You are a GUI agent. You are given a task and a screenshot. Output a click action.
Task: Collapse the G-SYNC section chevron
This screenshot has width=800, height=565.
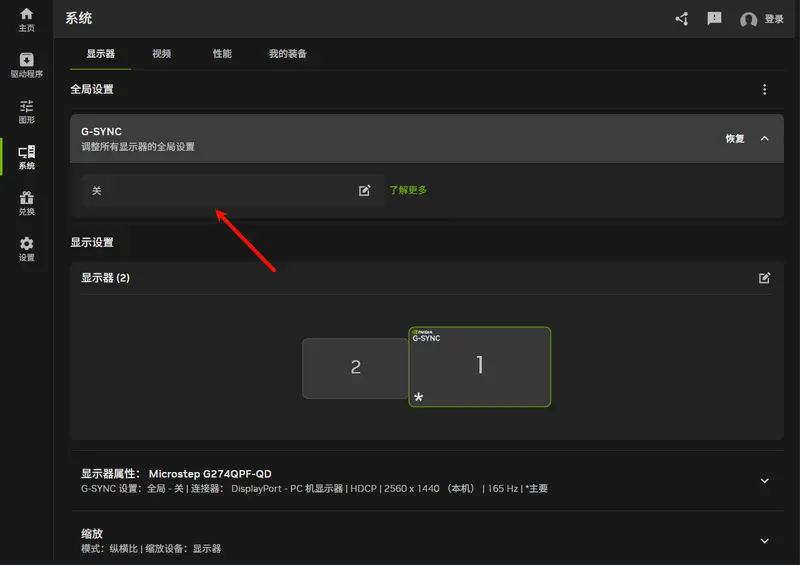click(764, 139)
